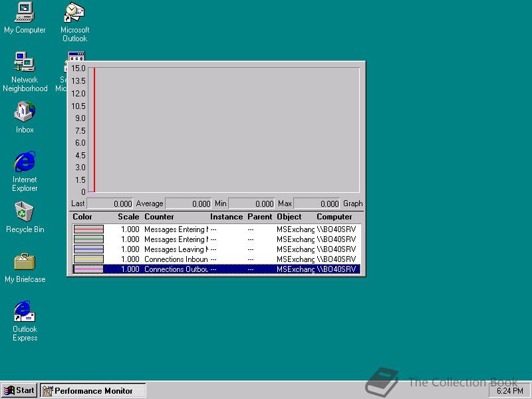Click the Parent column header
Image resolution: width=532 pixels, height=399 pixels.
click(x=259, y=217)
